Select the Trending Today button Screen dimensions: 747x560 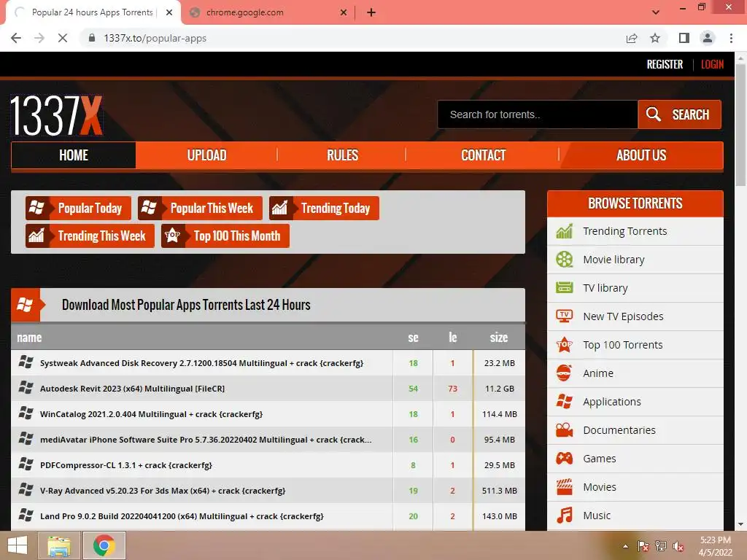click(324, 208)
